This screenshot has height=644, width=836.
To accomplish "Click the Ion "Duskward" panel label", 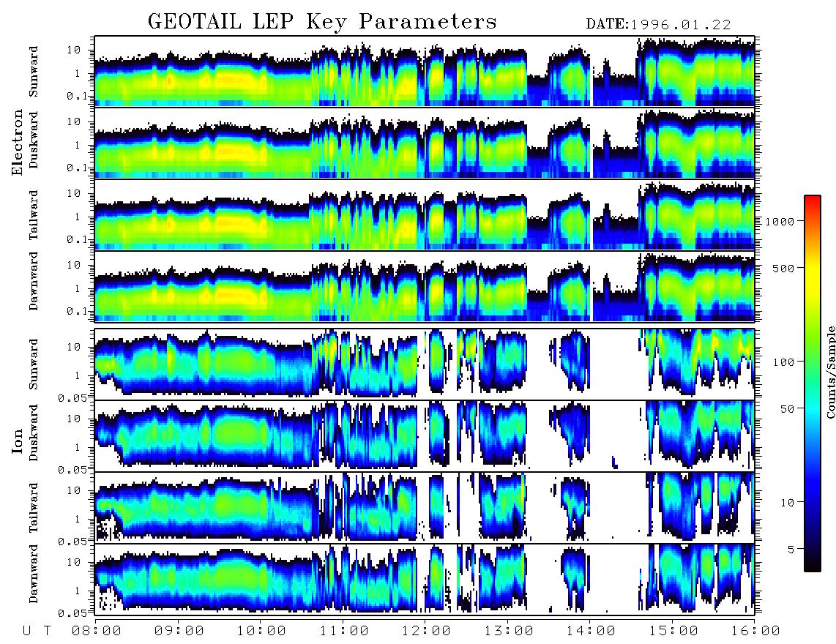I will [34, 433].
